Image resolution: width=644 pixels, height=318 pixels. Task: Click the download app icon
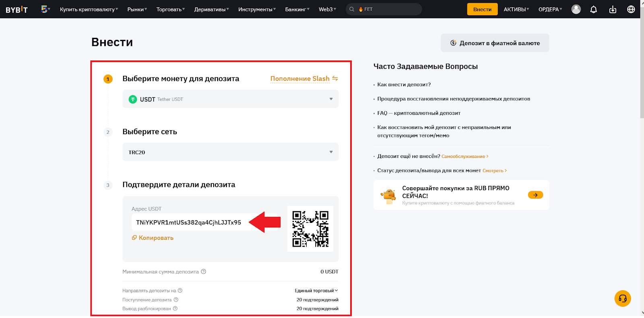point(613,9)
